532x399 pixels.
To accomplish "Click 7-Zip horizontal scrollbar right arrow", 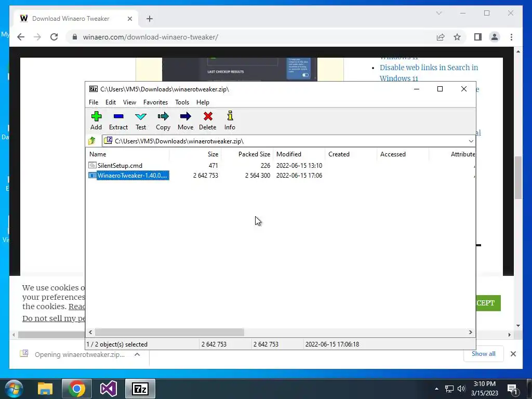I will 471,332.
